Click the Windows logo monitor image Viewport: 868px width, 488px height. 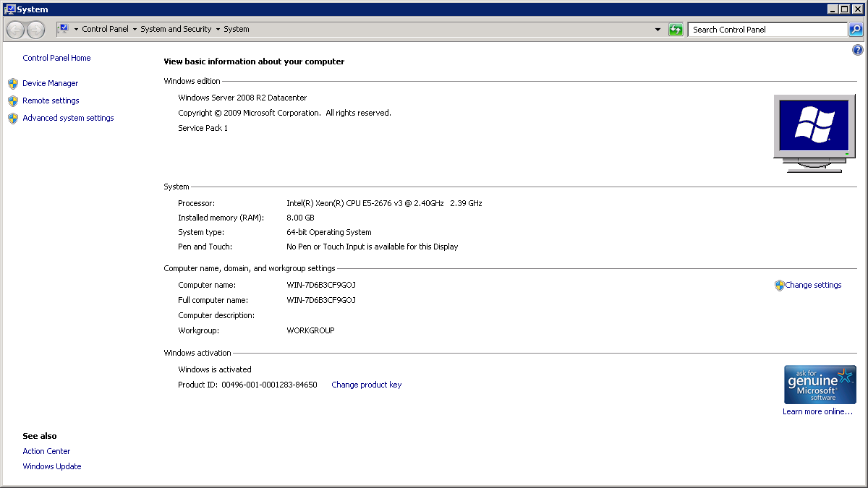[x=814, y=133]
